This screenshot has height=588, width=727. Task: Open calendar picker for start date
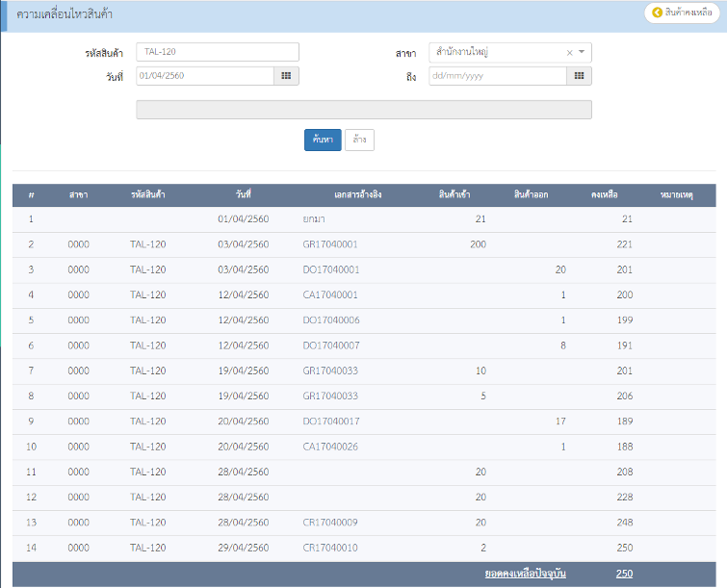click(x=286, y=76)
